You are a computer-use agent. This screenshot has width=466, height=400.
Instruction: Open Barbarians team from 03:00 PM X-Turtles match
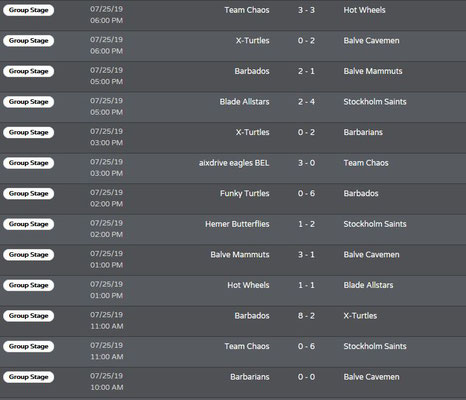(363, 132)
